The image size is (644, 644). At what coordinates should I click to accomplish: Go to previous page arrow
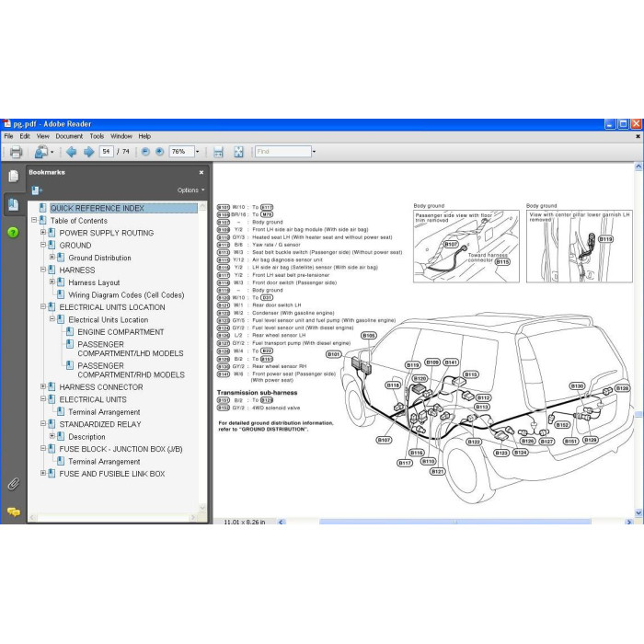tap(71, 152)
